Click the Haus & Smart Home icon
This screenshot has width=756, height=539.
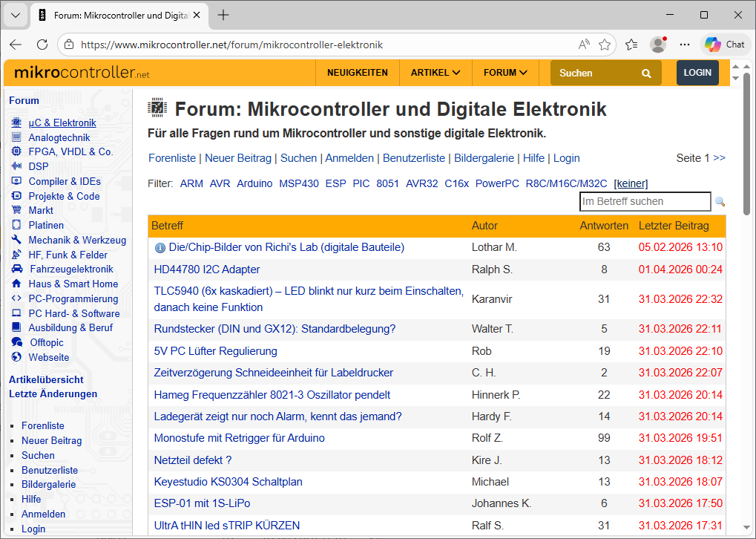[16, 284]
